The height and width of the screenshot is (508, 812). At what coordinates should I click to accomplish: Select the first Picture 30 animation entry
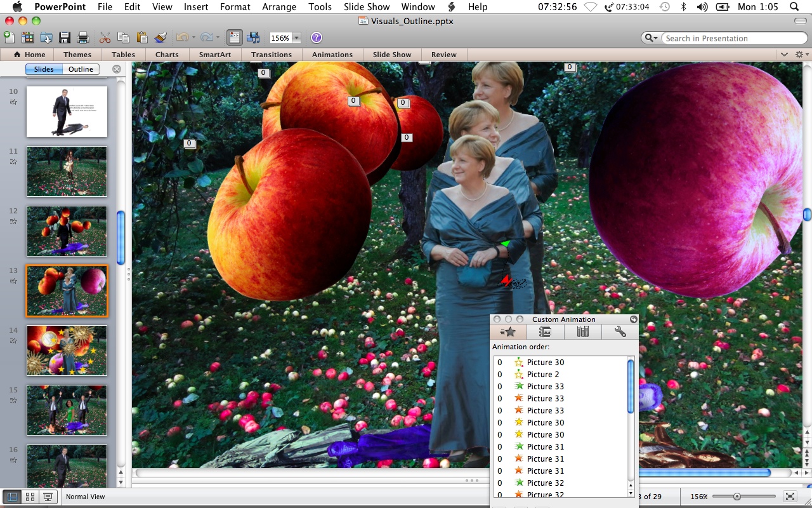(x=545, y=363)
